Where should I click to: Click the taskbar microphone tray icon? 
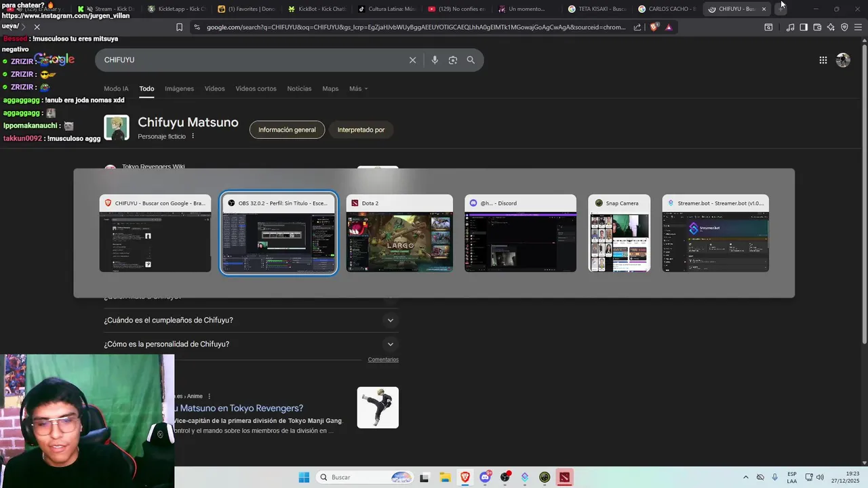(x=774, y=477)
